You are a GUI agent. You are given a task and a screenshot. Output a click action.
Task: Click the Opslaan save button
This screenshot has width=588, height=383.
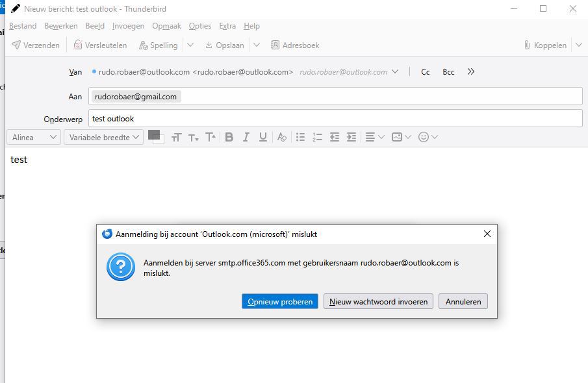click(224, 45)
